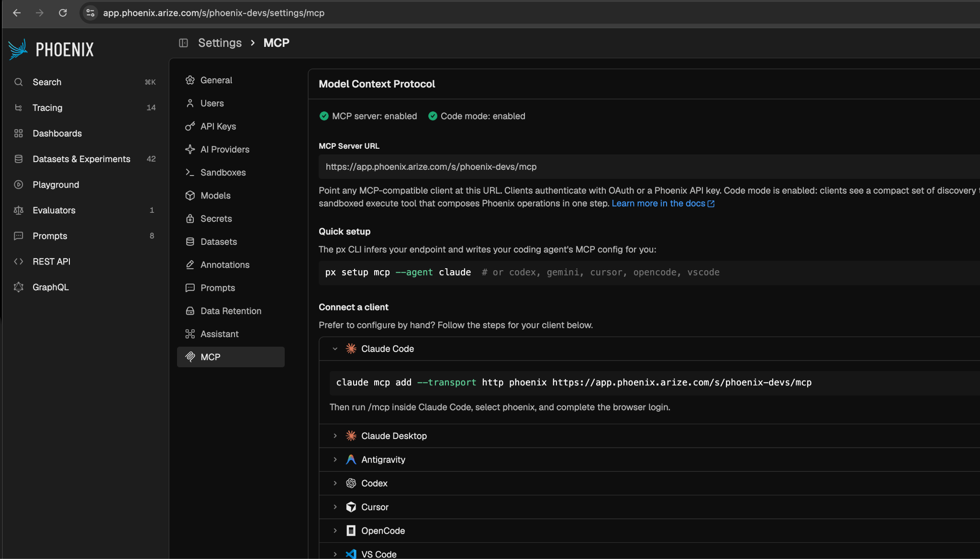Click the Tracing icon in the sidebar
Image resolution: width=980 pixels, height=559 pixels.
[x=19, y=108]
